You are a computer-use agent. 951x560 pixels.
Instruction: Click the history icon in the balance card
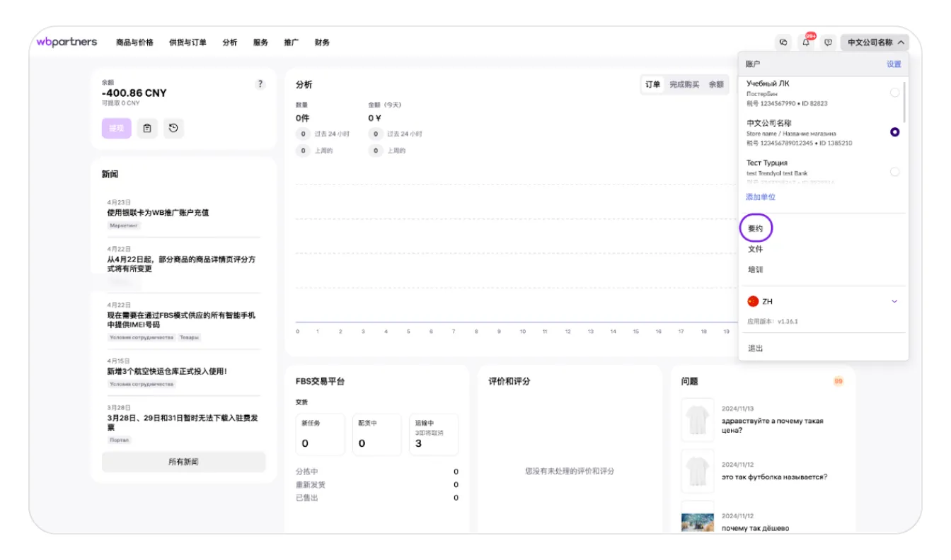[x=173, y=128]
